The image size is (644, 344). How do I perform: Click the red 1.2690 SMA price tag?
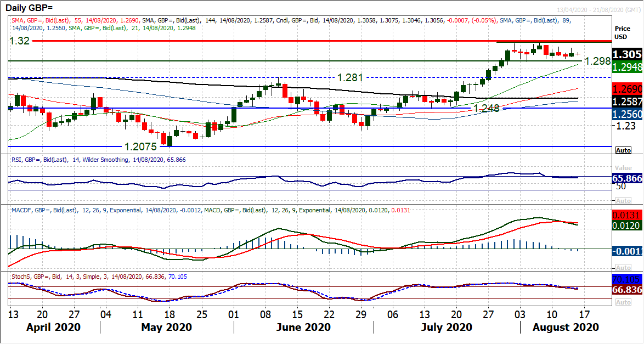point(628,89)
